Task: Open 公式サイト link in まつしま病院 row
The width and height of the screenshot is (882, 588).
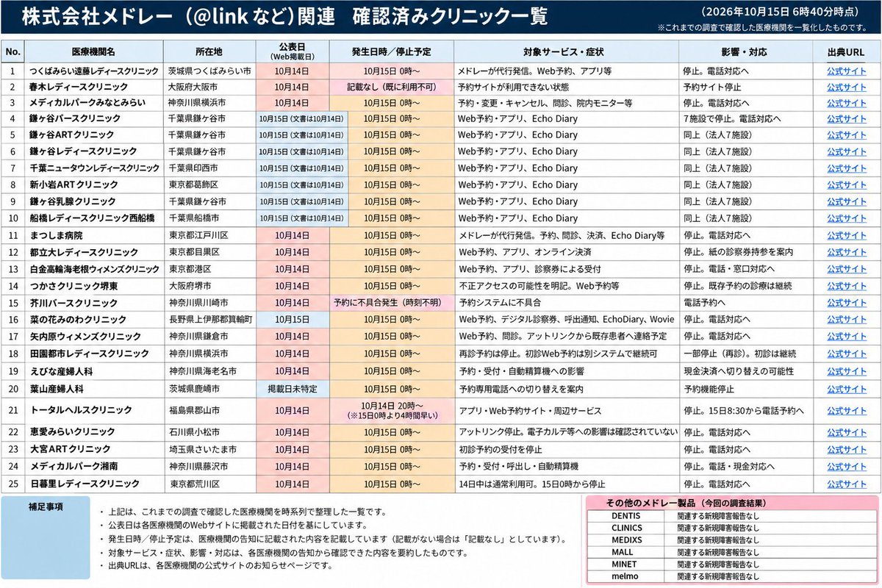Action: [846, 235]
